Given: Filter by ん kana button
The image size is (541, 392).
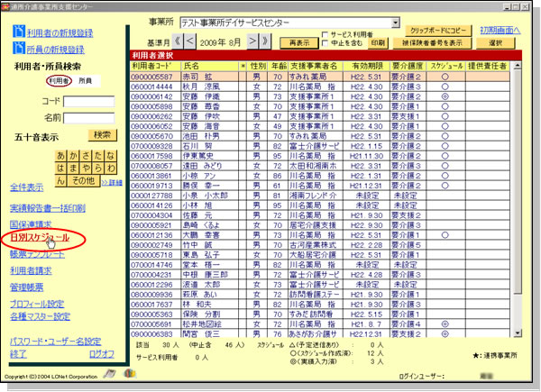Looking at the screenshot, I should (60, 180).
